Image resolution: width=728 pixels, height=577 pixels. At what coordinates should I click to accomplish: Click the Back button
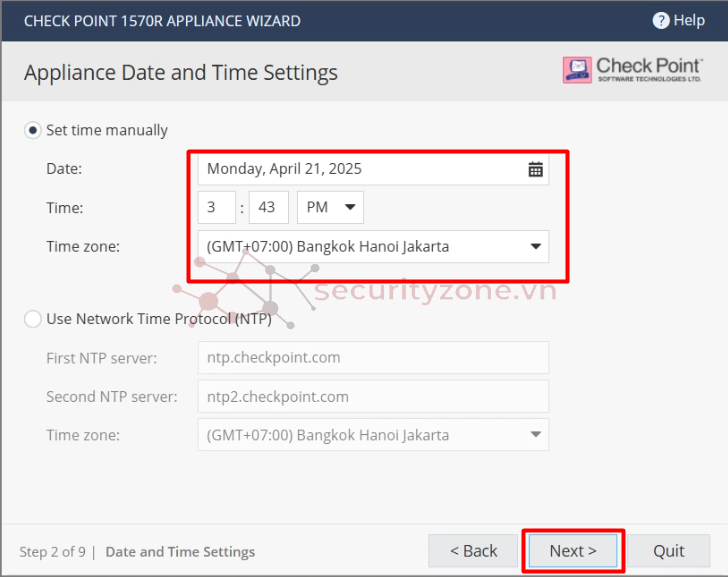(x=473, y=551)
